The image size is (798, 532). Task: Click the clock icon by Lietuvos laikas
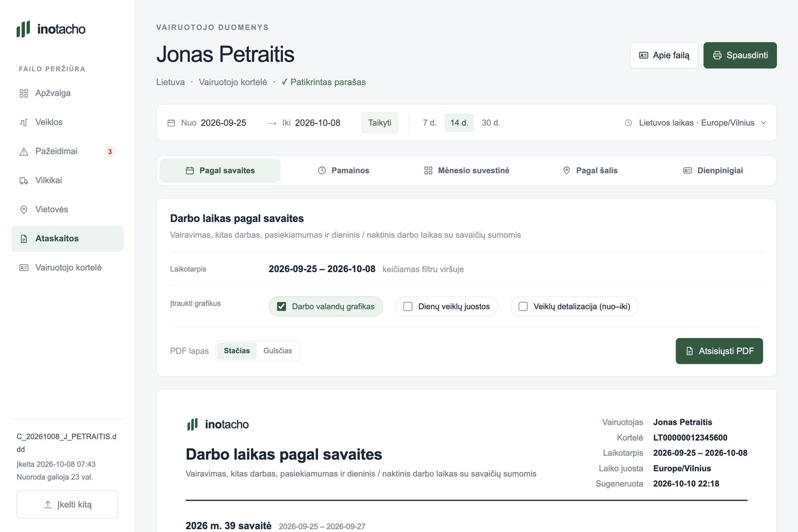(x=628, y=123)
